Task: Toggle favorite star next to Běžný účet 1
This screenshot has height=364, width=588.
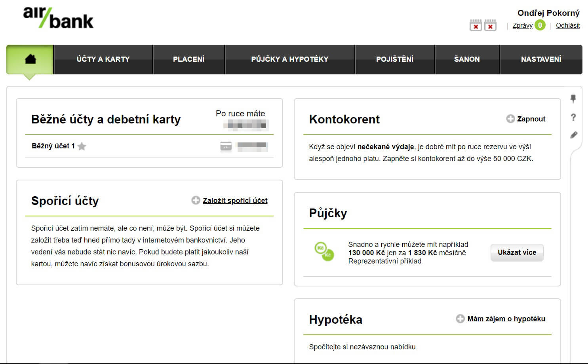Action: click(82, 146)
